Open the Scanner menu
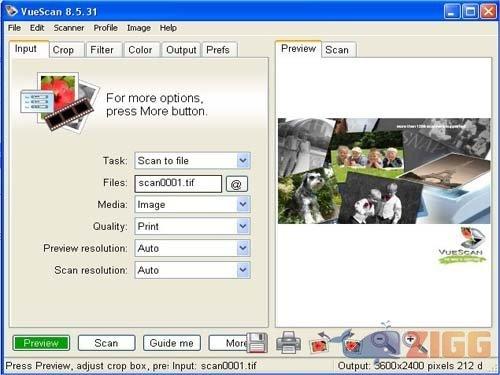Screen dimensions: 500x375 tap(69, 28)
